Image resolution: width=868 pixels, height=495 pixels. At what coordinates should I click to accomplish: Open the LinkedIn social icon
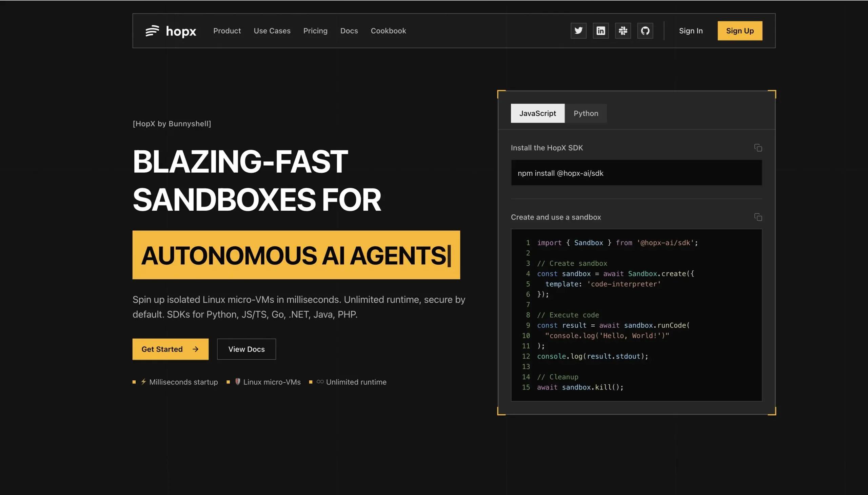pyautogui.click(x=600, y=31)
